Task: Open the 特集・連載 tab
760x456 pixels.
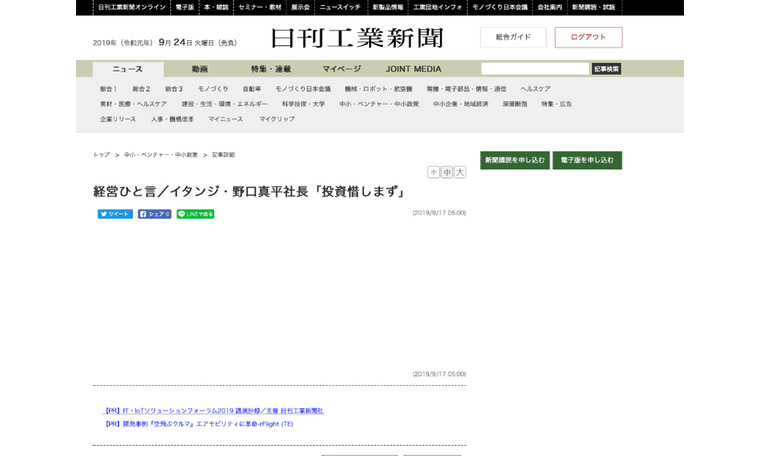Action: tap(270, 69)
